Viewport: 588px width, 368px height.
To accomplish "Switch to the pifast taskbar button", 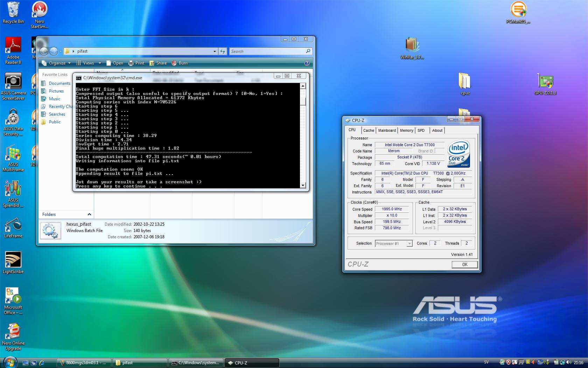I will (140, 363).
